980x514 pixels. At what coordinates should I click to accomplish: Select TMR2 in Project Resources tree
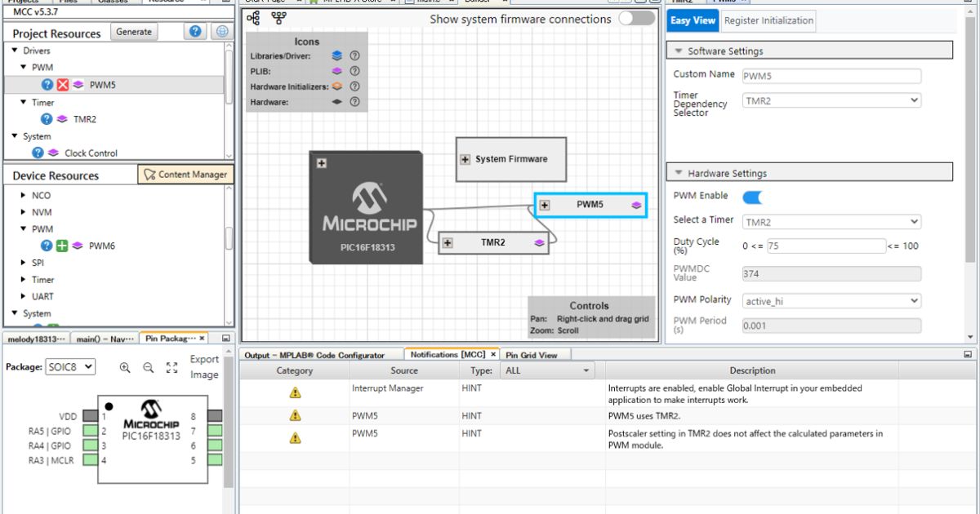(x=85, y=119)
